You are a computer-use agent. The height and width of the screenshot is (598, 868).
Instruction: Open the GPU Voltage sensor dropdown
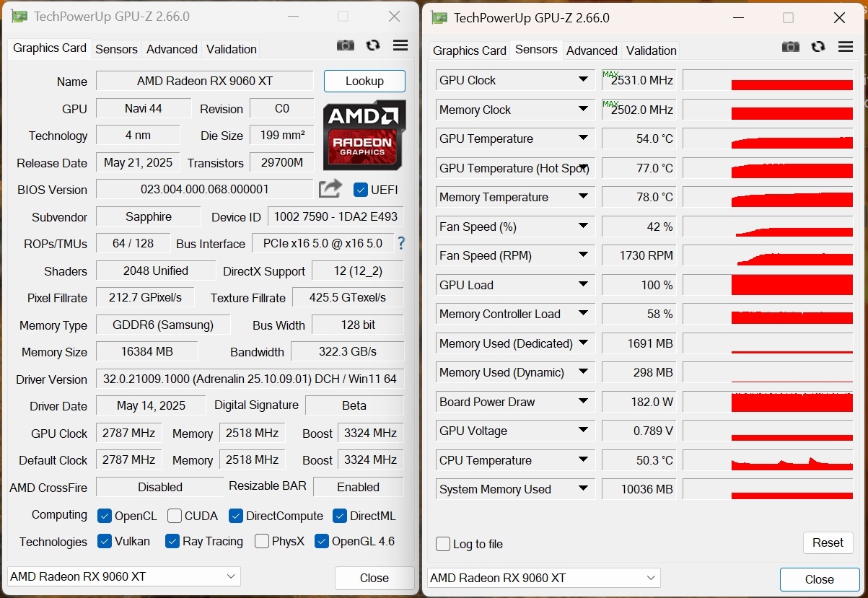pos(583,430)
